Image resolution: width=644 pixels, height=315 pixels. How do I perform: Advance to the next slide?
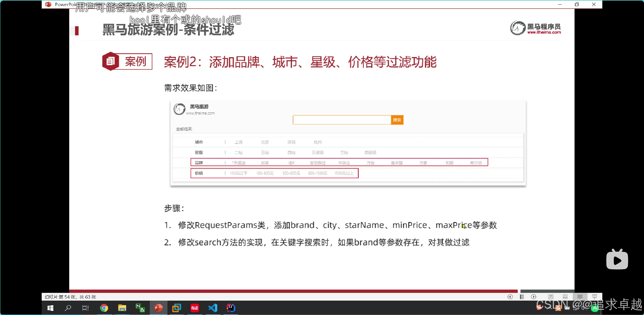(534, 297)
